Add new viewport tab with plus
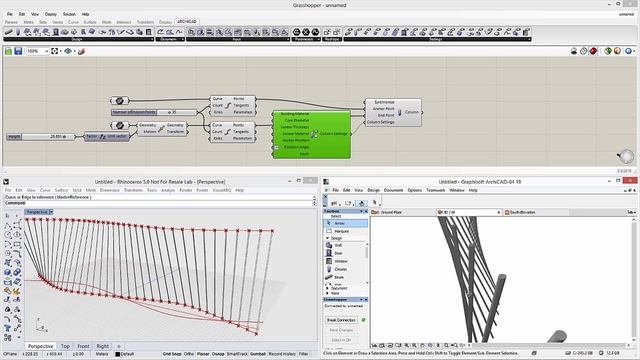Image resolution: width=640 pixels, height=360 pixels. [119, 346]
